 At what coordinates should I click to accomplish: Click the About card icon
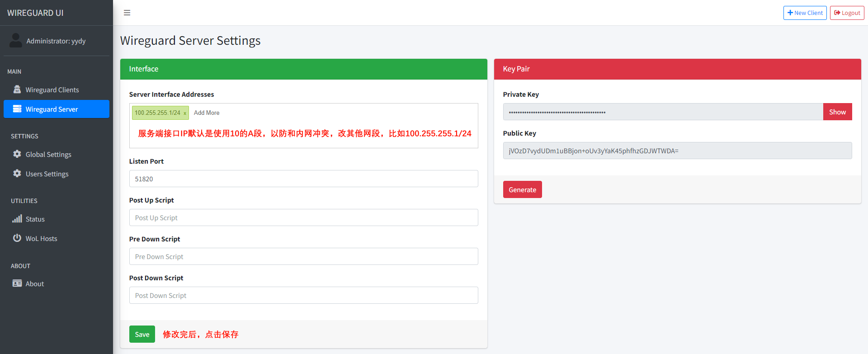[x=17, y=283]
